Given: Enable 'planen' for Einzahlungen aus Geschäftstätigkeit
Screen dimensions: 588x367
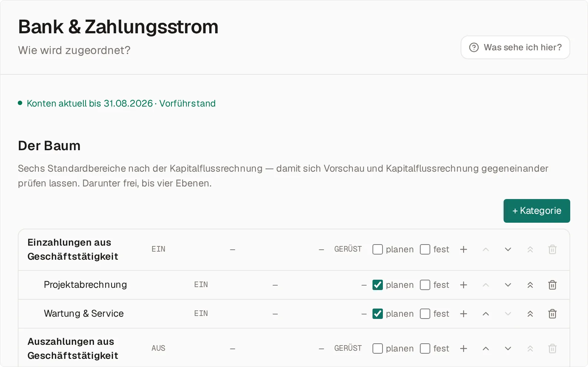Looking at the screenshot, I should [x=378, y=249].
